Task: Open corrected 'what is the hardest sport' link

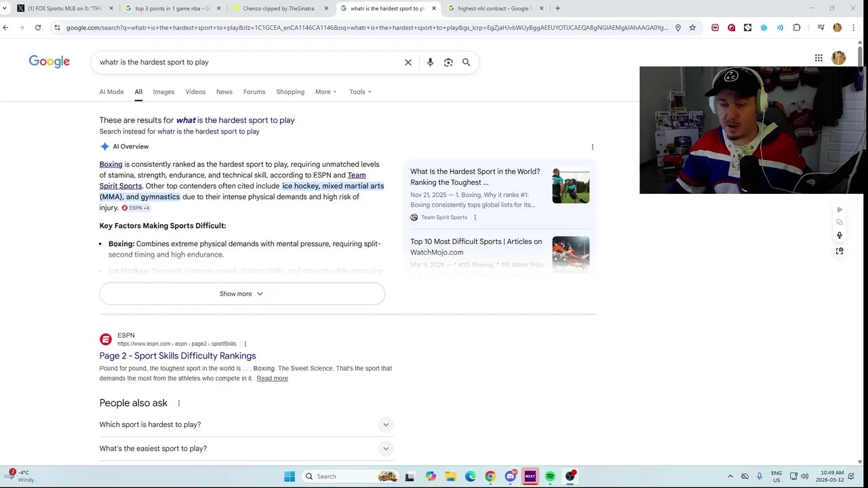Action: tap(235, 121)
